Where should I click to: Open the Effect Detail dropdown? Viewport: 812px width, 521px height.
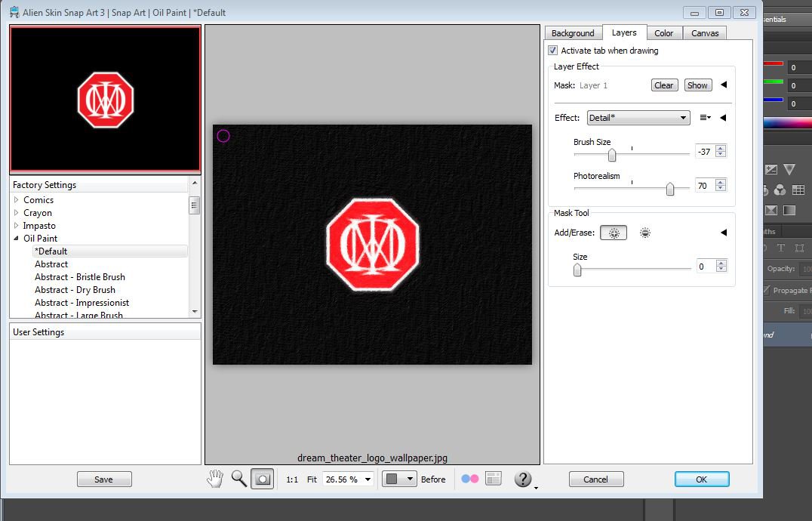(x=638, y=118)
